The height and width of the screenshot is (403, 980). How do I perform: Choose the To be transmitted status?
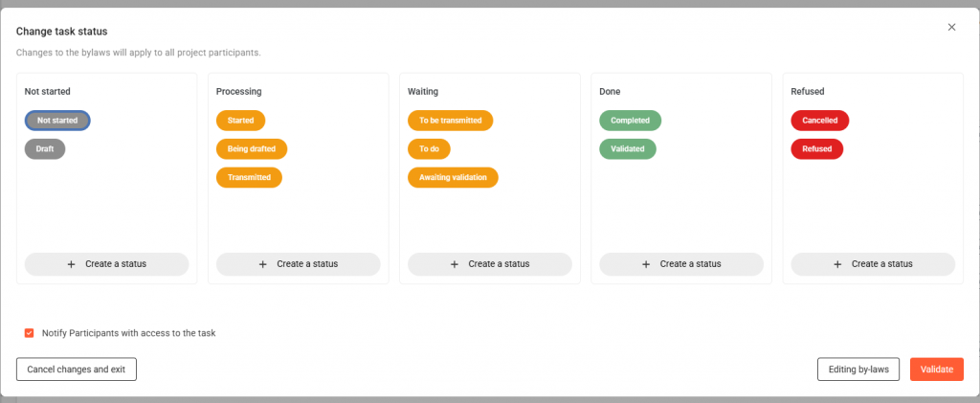click(450, 121)
